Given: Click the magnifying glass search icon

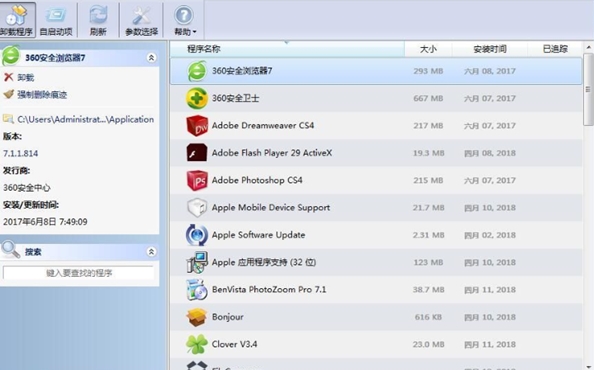Looking at the screenshot, I should 10,250.
